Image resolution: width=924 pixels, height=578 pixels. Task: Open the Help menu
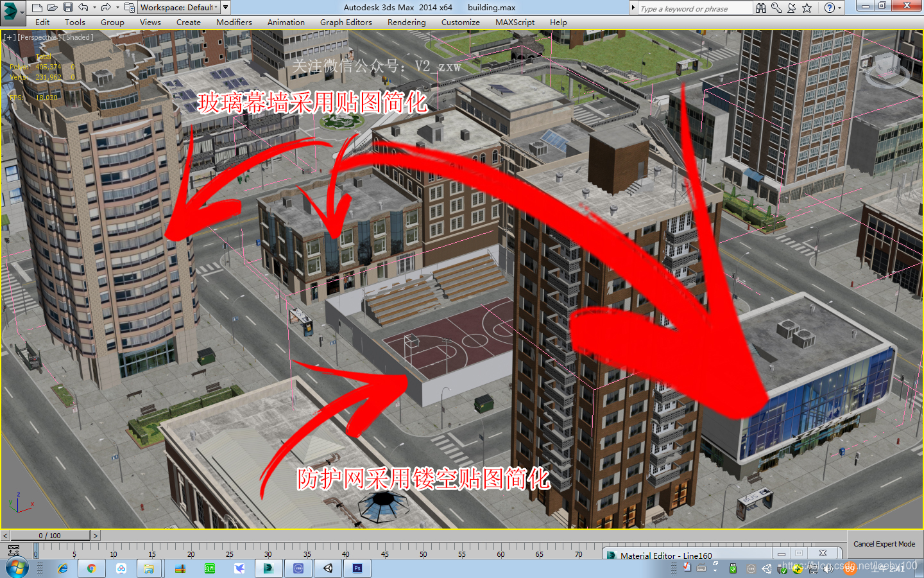coord(558,22)
